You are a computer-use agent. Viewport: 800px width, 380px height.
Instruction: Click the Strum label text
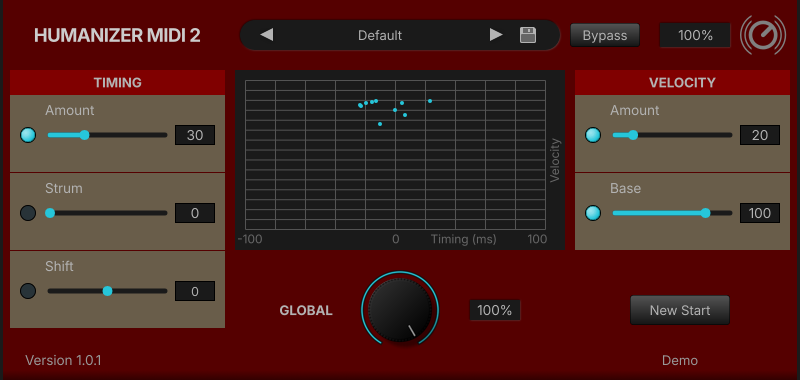[64, 188]
